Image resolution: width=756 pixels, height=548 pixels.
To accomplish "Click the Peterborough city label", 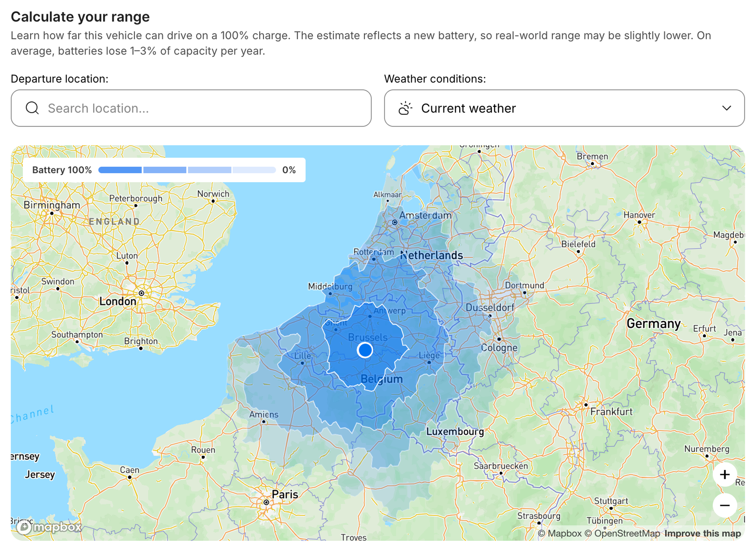I will pyautogui.click(x=136, y=198).
